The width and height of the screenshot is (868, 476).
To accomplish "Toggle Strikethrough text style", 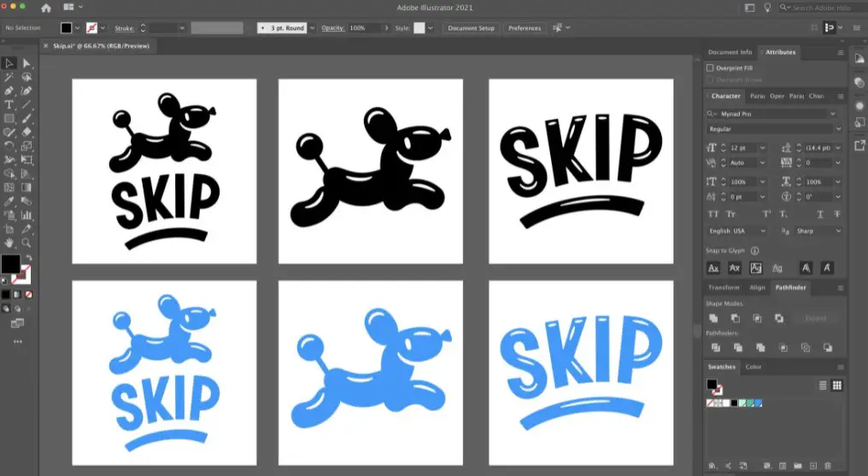I will tap(837, 214).
